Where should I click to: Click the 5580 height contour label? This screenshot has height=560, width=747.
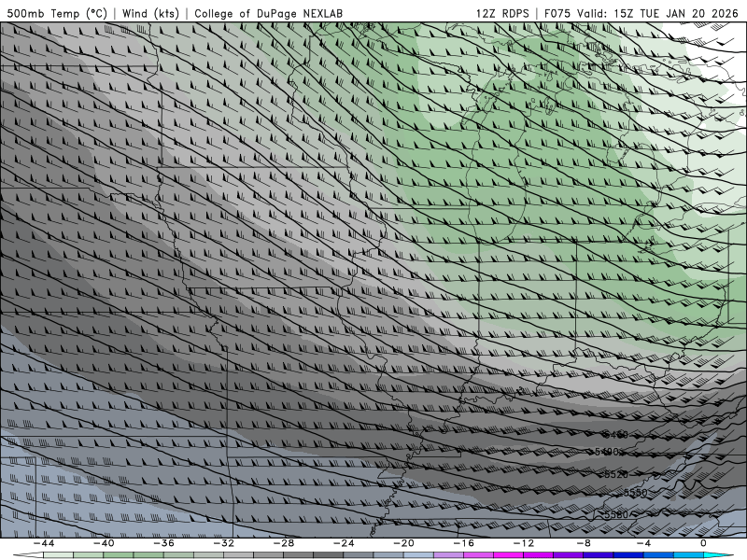click(615, 515)
